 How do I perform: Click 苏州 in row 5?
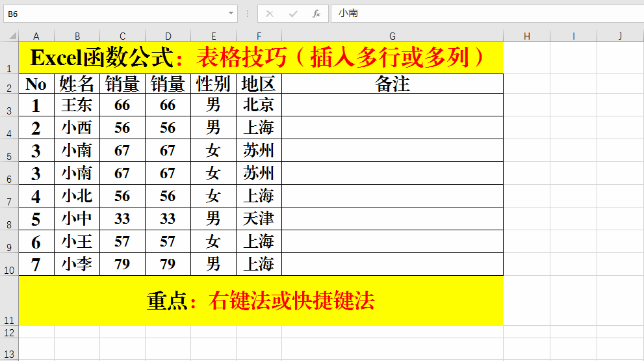[259, 150]
